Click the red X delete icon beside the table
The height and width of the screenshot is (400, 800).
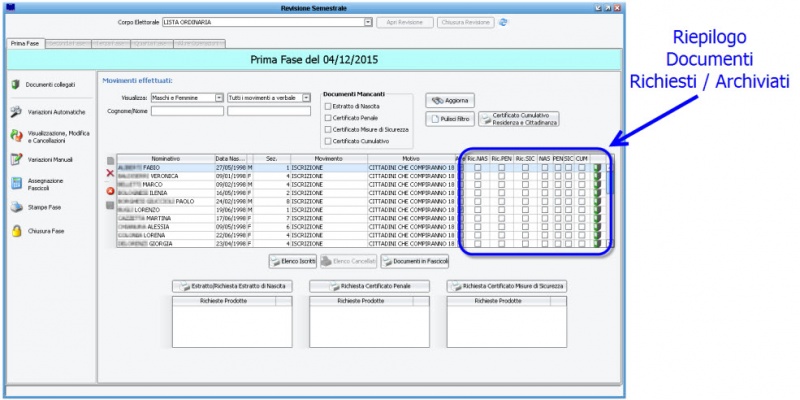pyautogui.click(x=110, y=174)
